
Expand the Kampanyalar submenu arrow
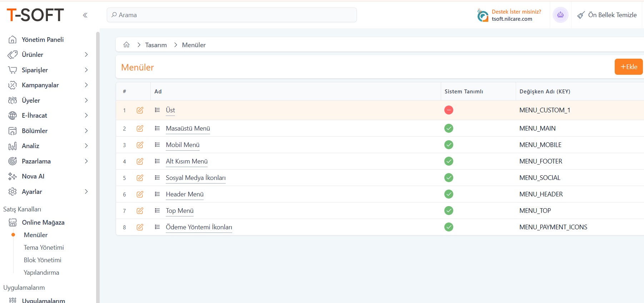tap(86, 85)
